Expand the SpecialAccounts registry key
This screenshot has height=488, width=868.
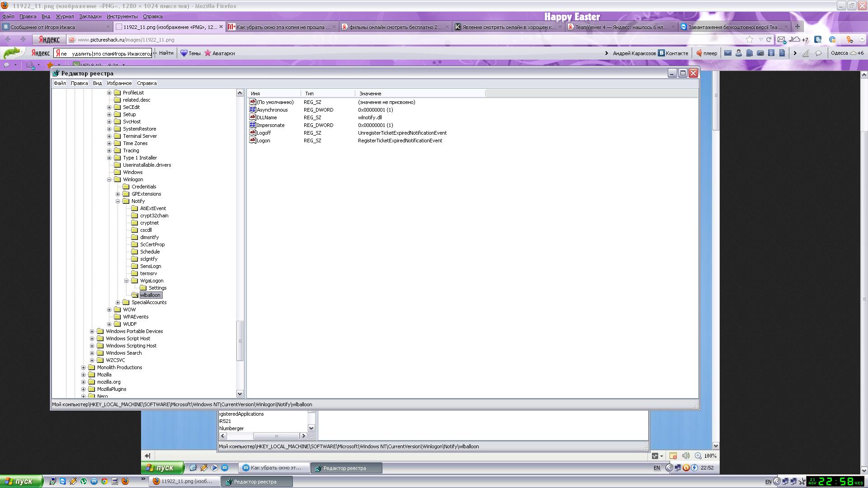click(x=118, y=302)
